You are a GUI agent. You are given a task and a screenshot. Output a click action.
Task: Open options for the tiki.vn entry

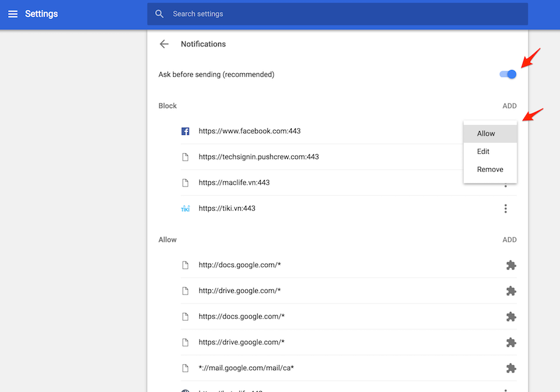tap(506, 208)
